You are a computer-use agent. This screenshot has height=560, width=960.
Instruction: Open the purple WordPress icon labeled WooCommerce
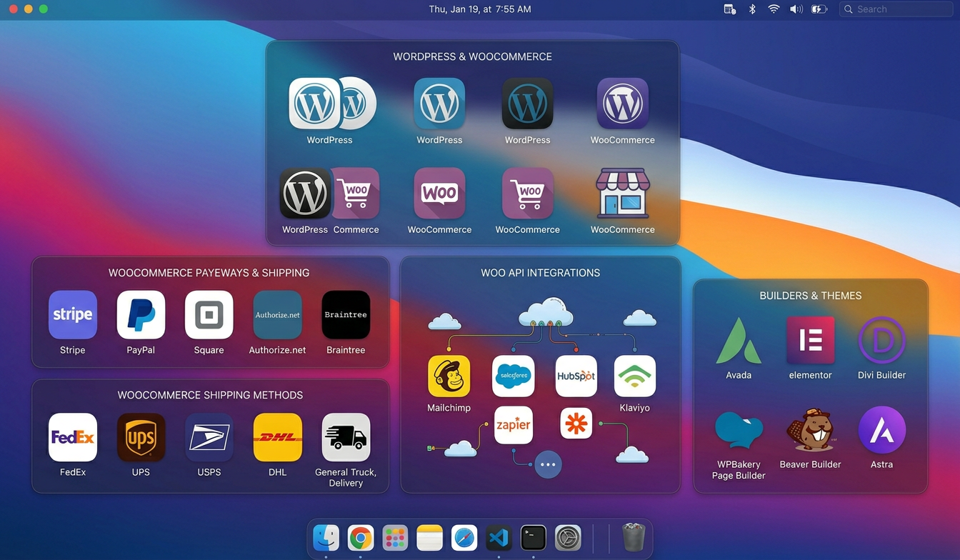(622, 104)
